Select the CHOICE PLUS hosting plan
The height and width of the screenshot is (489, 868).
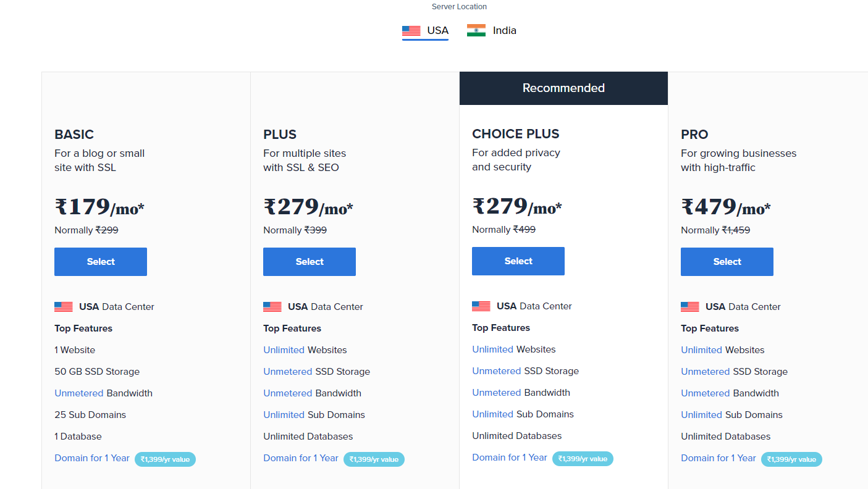518,261
